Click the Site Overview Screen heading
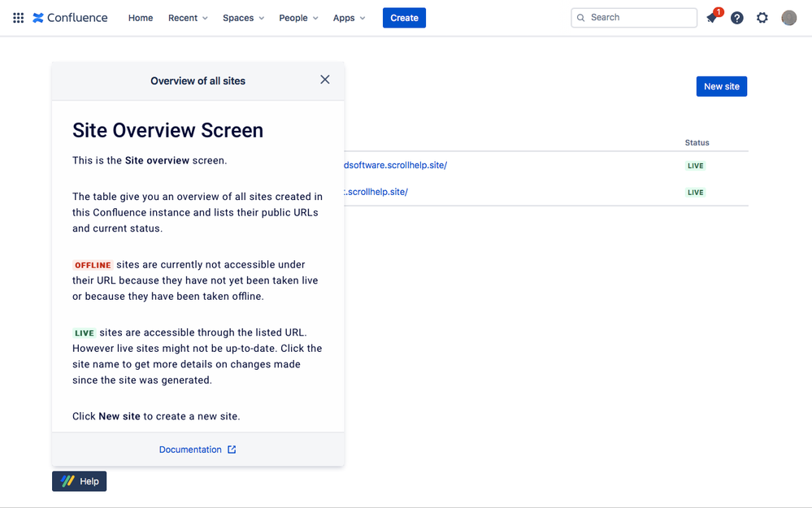 (167, 131)
